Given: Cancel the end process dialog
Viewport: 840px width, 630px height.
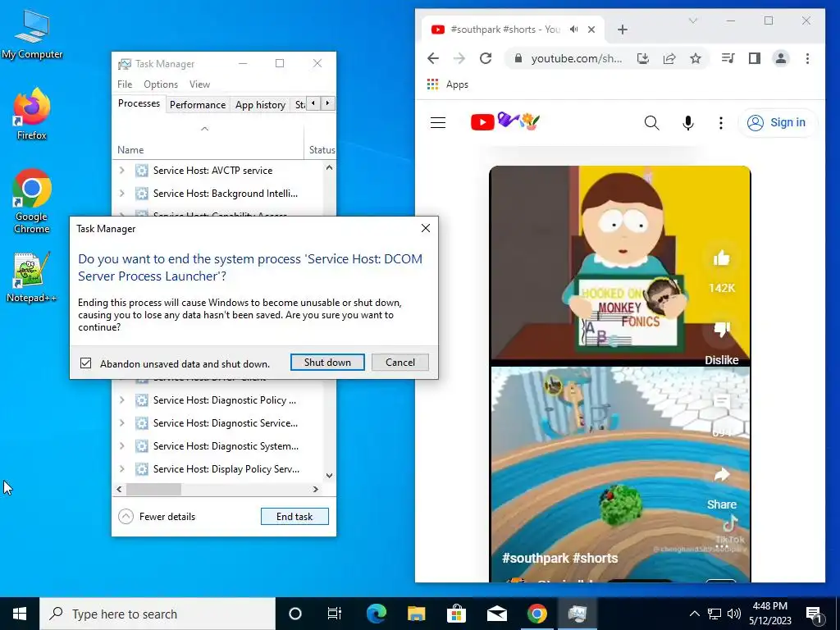Looking at the screenshot, I should pyautogui.click(x=400, y=362).
